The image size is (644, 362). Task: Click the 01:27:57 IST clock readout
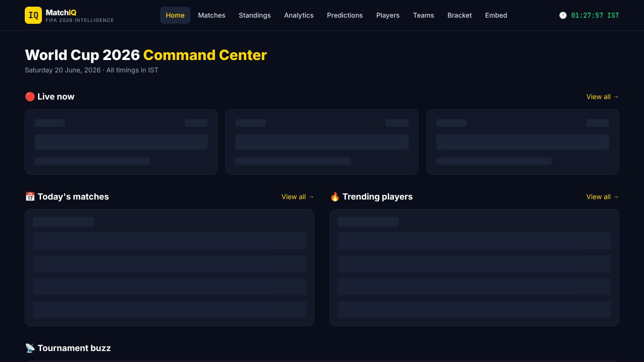tap(595, 15)
